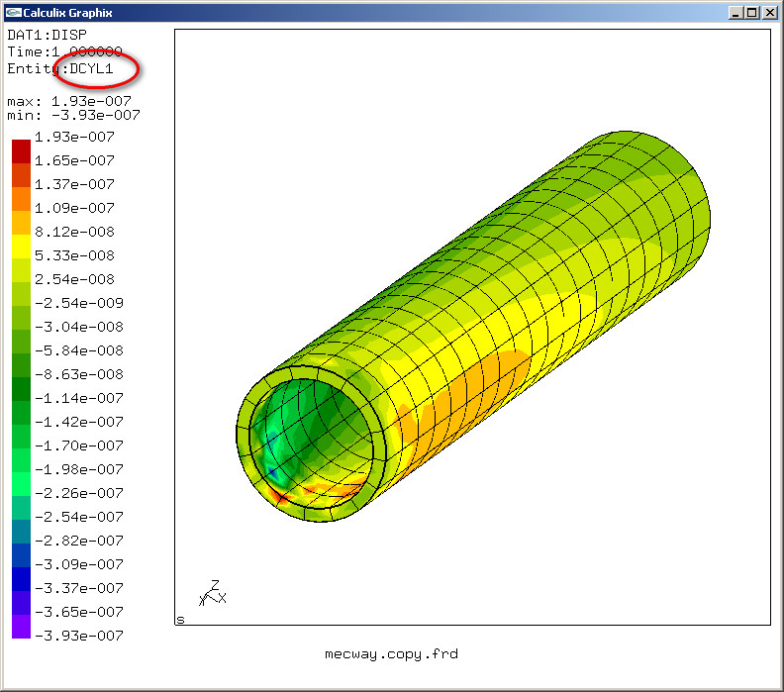Viewport: 784px width, 692px height.
Task: Click the Entity:DCYL1 label
Action: pos(60,69)
